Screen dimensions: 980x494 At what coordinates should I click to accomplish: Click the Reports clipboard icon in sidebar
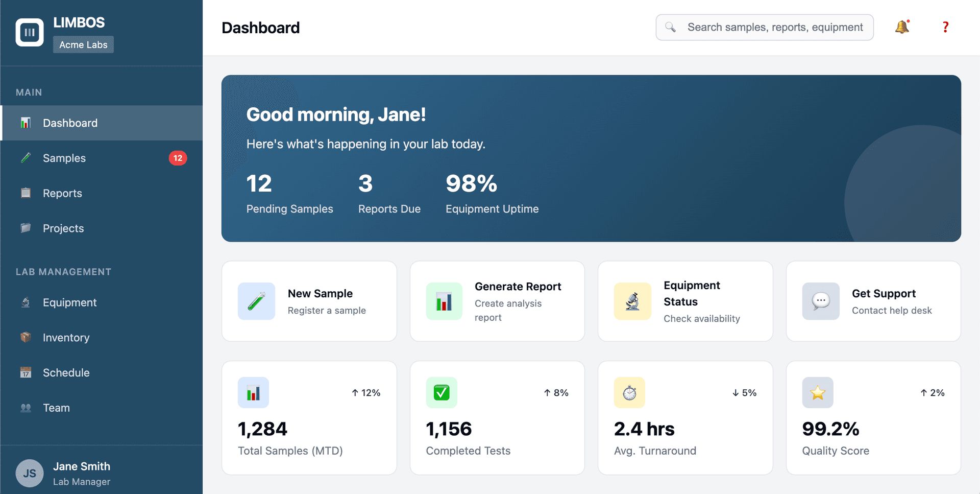coord(26,193)
